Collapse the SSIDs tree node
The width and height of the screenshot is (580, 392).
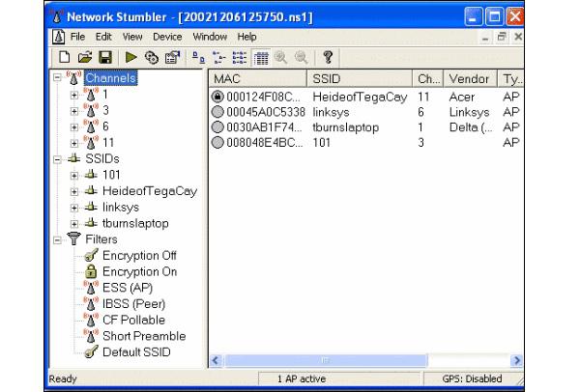[x=57, y=159]
